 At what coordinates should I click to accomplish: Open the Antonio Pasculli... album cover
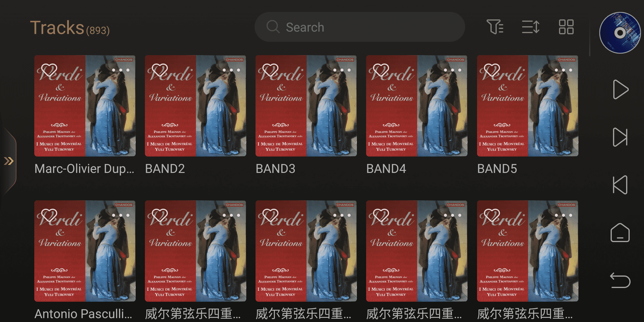pyautogui.click(x=85, y=251)
